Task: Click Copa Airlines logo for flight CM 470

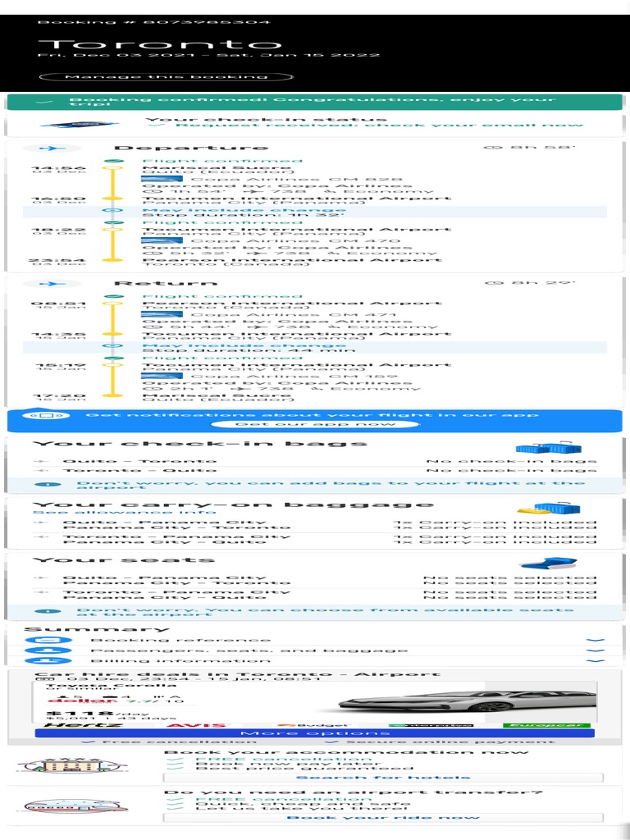Action: [x=162, y=240]
